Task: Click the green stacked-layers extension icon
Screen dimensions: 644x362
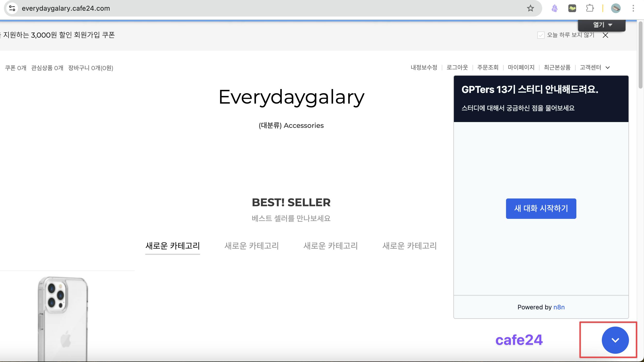Action: pos(572,8)
